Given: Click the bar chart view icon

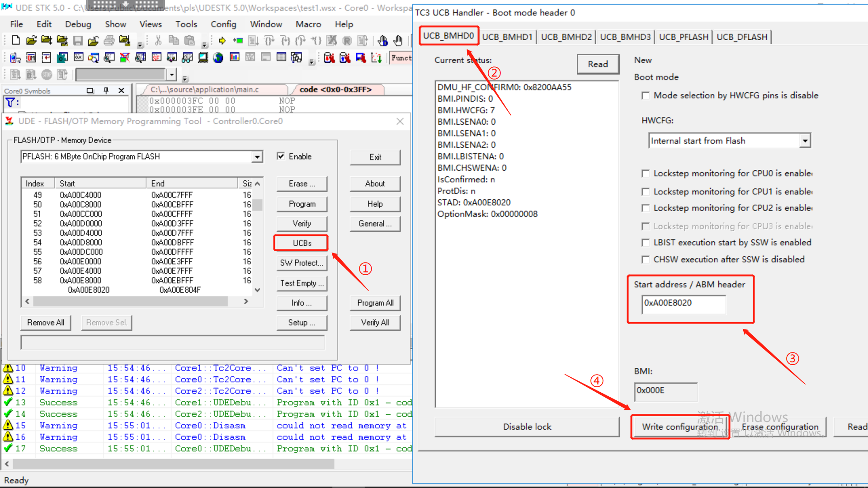Looking at the screenshot, I should click(234, 57).
